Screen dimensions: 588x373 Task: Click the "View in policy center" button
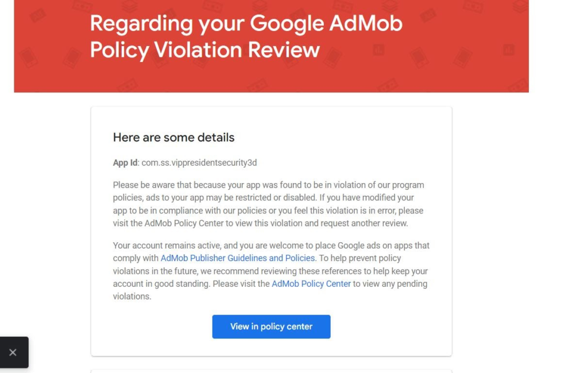click(x=271, y=327)
